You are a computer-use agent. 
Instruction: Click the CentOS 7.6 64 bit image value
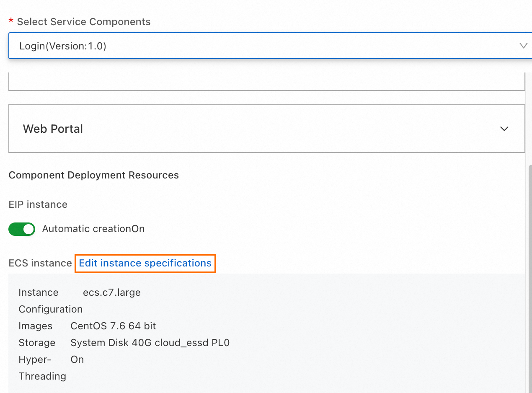[113, 326]
